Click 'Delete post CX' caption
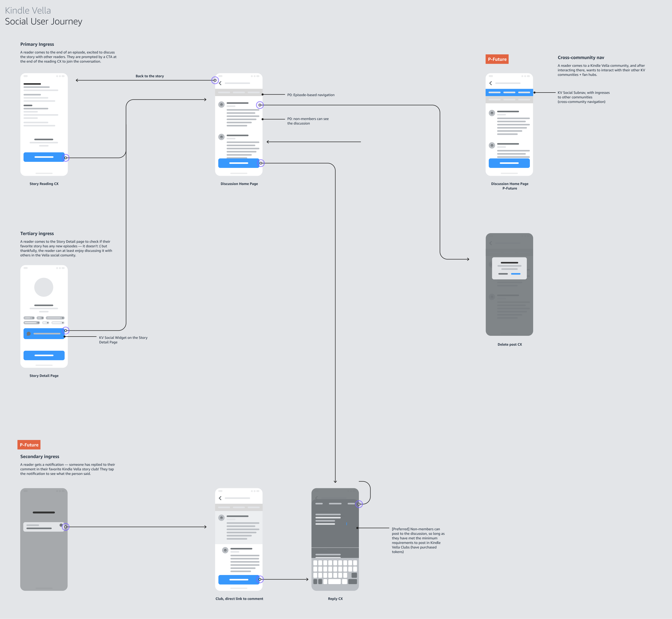 click(510, 344)
